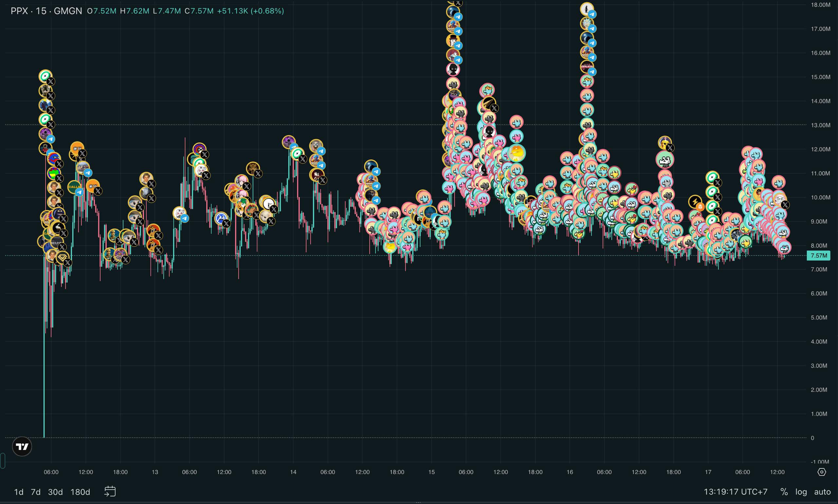Expand the bottom panel drag handle

pyautogui.click(x=418, y=502)
